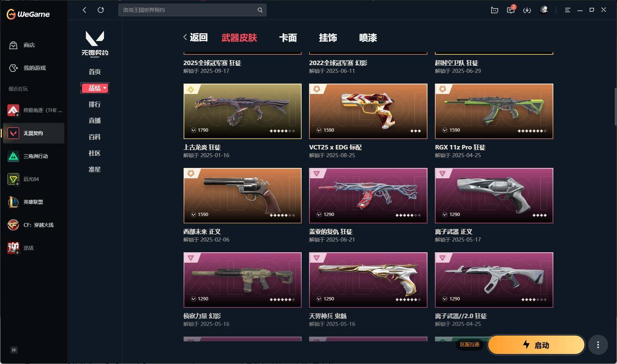Click the 启动 launch button
Image resolution: width=617 pixels, height=364 pixels.
coord(536,345)
